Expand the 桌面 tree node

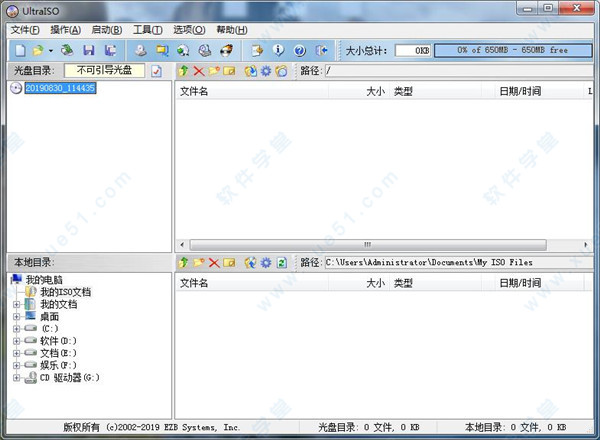[16, 317]
